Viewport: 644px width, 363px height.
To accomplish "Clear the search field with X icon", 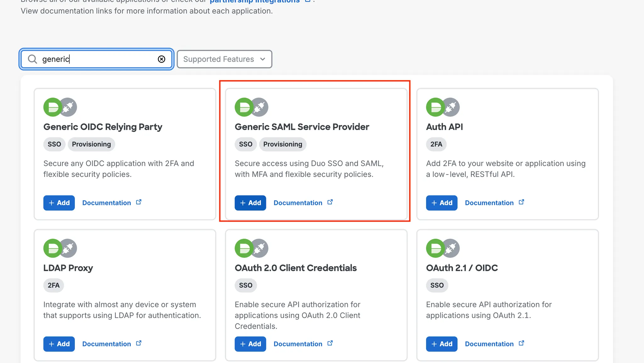I will [161, 59].
